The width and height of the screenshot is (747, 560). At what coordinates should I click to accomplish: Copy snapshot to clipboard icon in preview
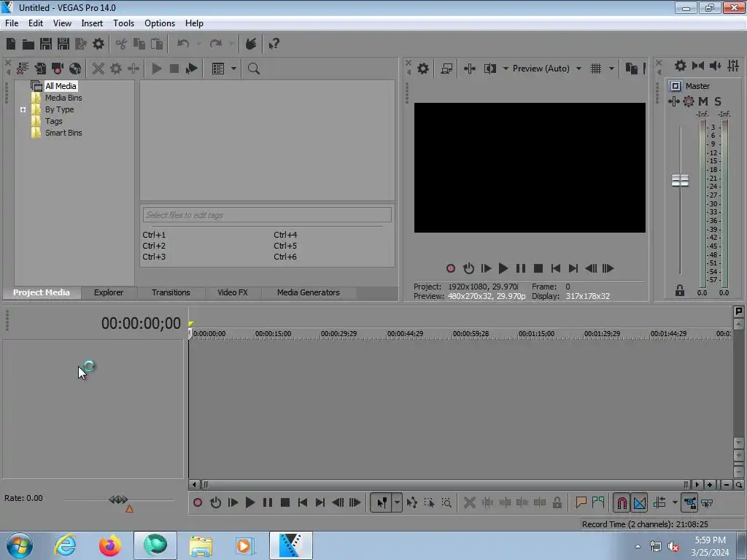coord(631,69)
